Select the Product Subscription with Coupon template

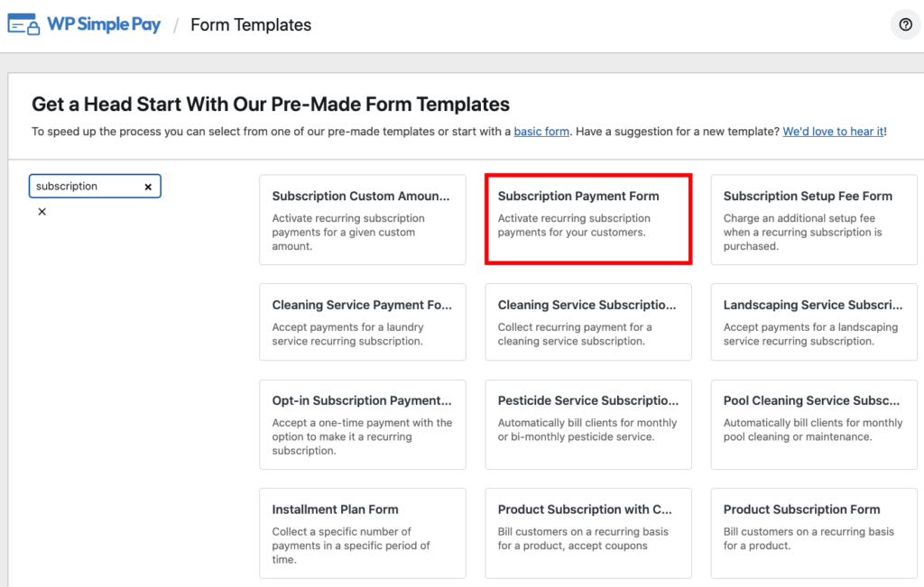coord(588,532)
